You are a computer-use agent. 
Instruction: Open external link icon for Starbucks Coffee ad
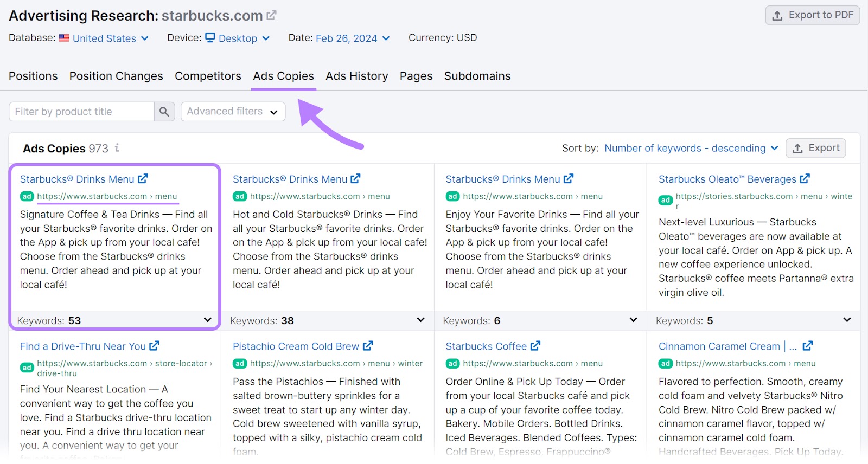(535, 345)
